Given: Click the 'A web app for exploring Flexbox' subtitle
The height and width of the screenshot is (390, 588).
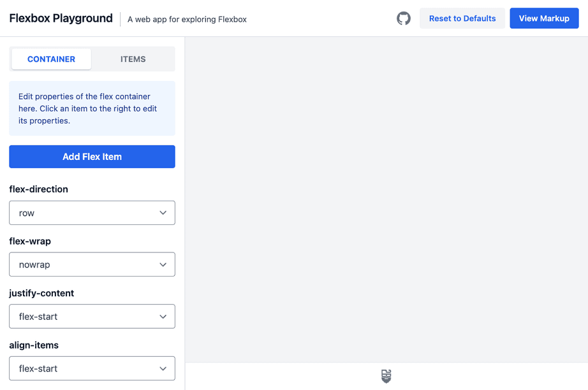Looking at the screenshot, I should click(187, 19).
